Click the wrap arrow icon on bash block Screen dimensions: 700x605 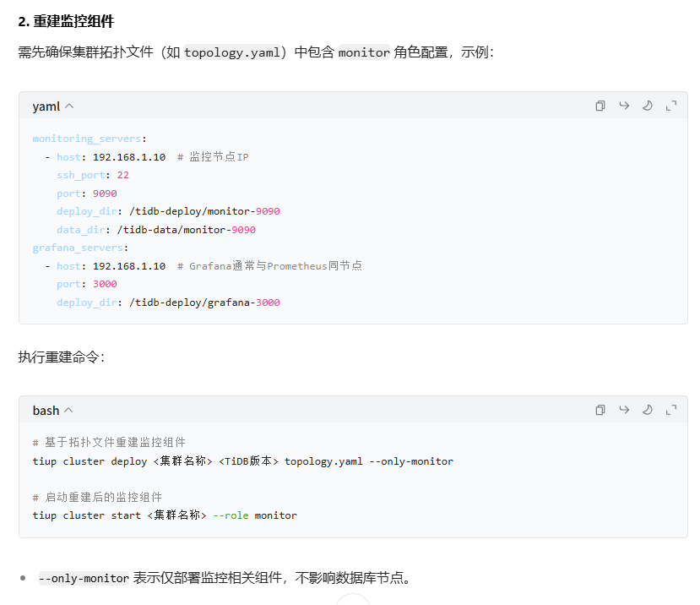(x=624, y=409)
